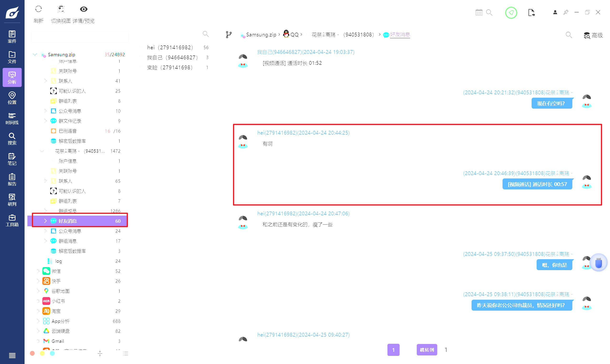Open the Location (位置) sidebar icon
610x364 pixels.
tap(12, 98)
